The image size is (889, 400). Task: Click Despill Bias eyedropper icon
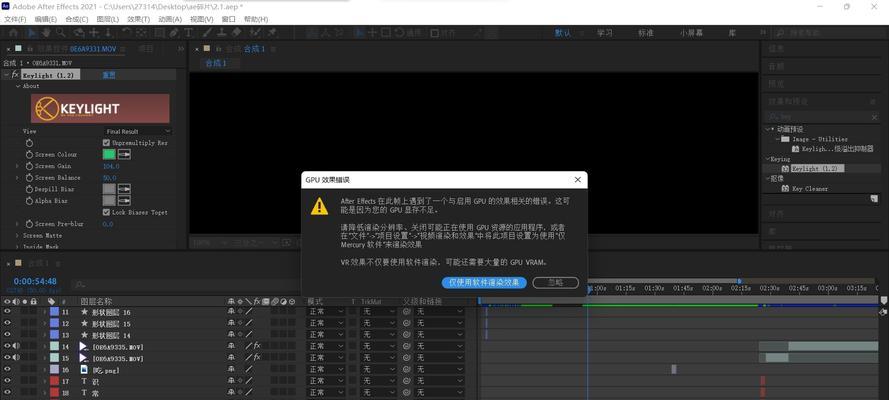click(x=124, y=189)
